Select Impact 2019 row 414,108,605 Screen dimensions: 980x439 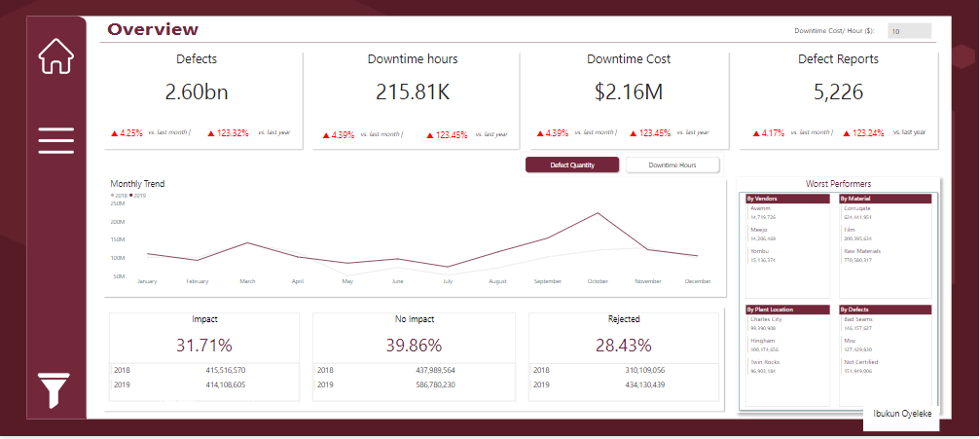[x=204, y=384]
